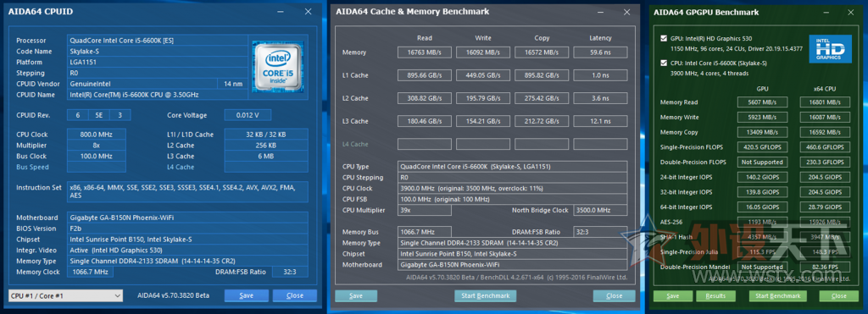The height and width of the screenshot is (314, 868).
Task: Click Core Voltage value 0.012 V
Action: pos(248,116)
